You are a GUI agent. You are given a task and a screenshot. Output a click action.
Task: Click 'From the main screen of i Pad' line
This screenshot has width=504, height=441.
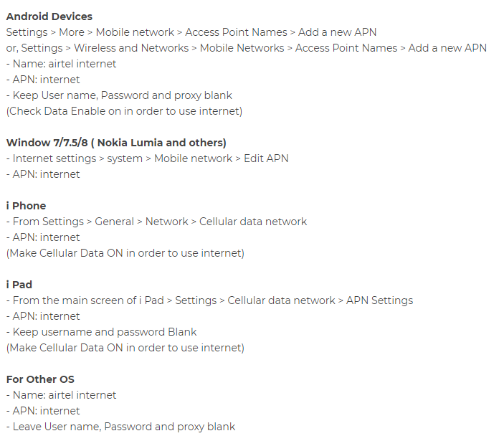click(209, 300)
